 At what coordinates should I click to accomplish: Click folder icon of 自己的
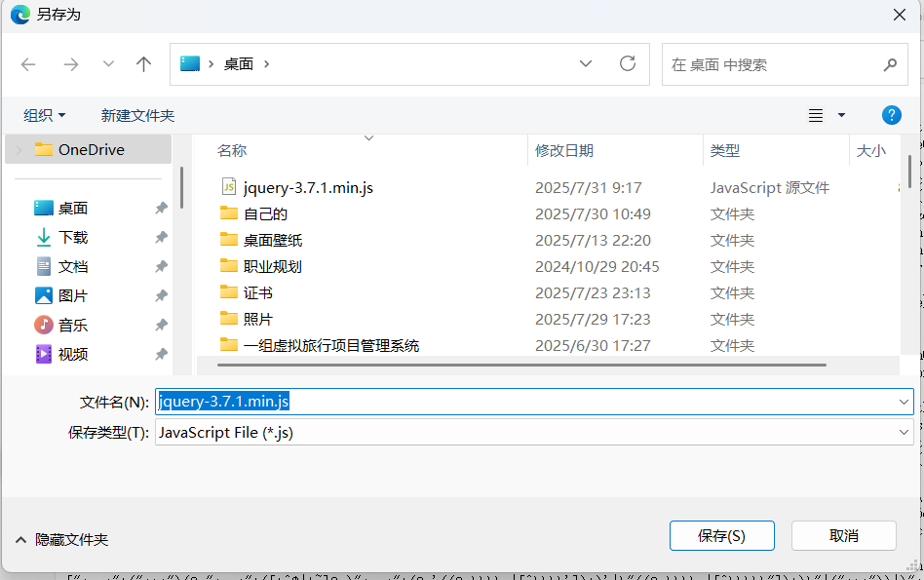click(x=229, y=213)
